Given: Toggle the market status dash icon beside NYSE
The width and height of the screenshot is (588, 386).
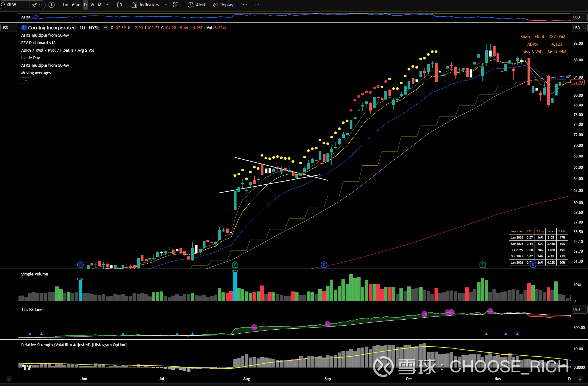Looking at the screenshot, I should pyautogui.click(x=105, y=28).
